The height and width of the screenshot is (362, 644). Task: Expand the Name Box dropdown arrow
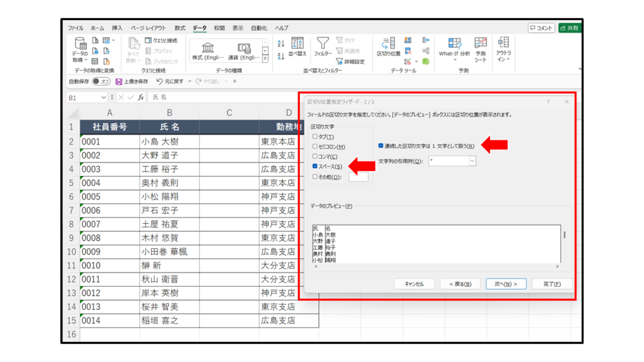104,97
